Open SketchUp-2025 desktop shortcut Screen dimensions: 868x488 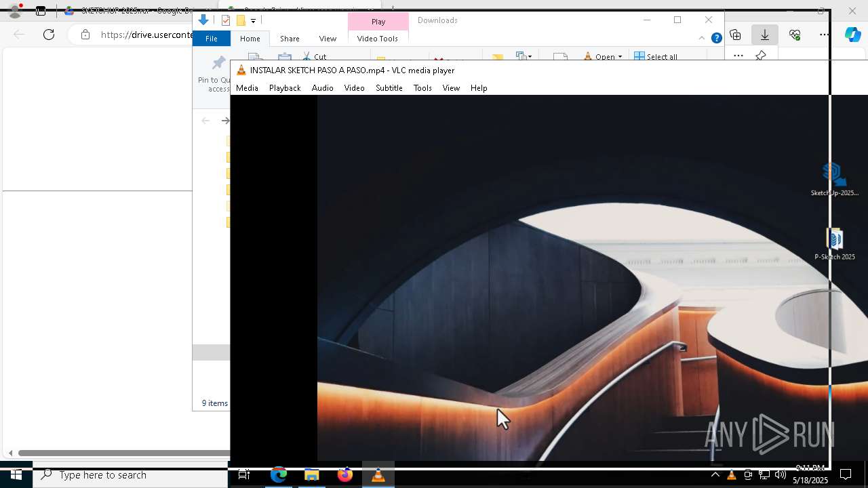834,180
